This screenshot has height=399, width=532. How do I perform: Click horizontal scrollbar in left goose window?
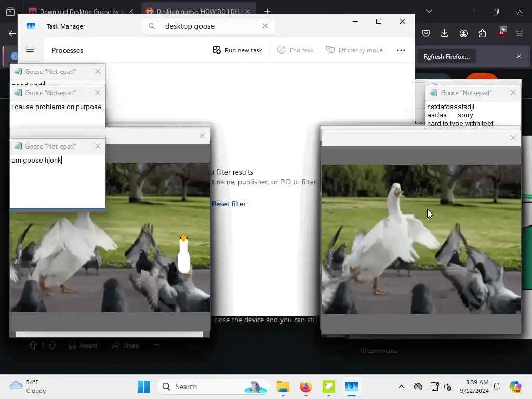pos(109,335)
